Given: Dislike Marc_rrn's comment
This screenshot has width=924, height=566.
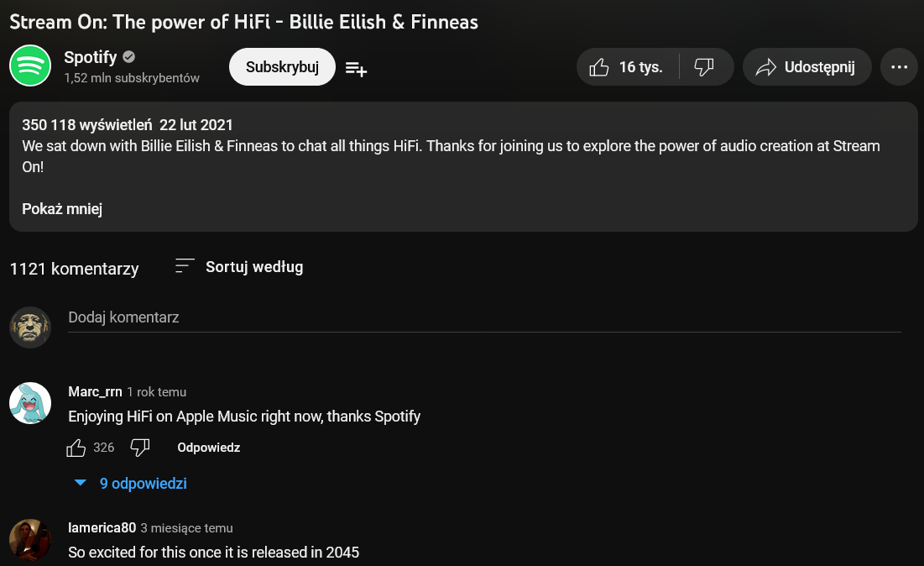Looking at the screenshot, I should 140,448.
